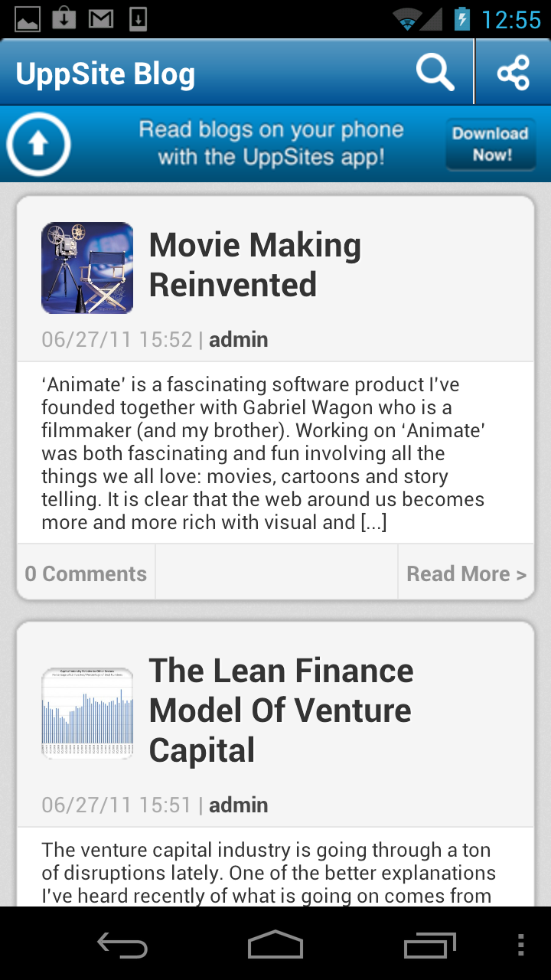Open the share icon in header
The image size is (551, 980).
tap(513, 73)
